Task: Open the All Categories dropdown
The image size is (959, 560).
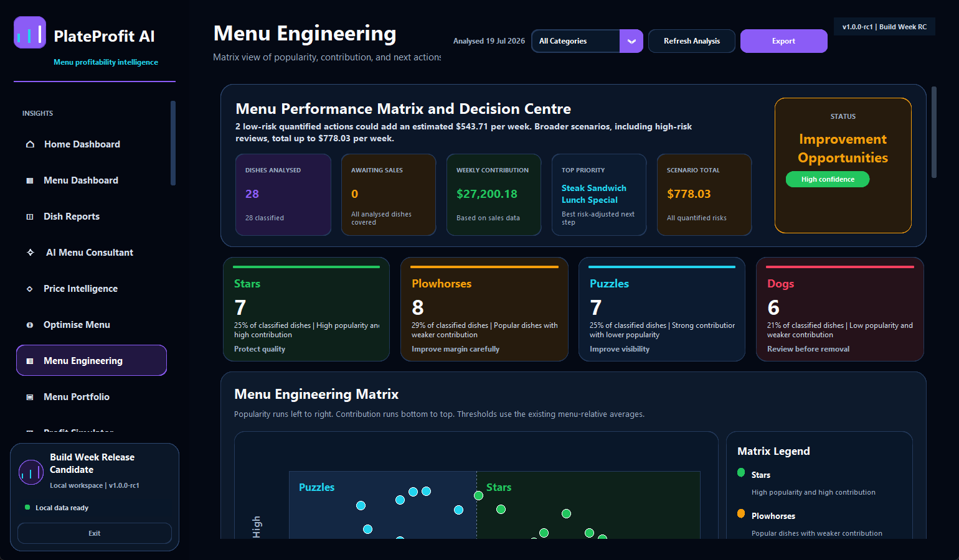Action: click(x=587, y=41)
